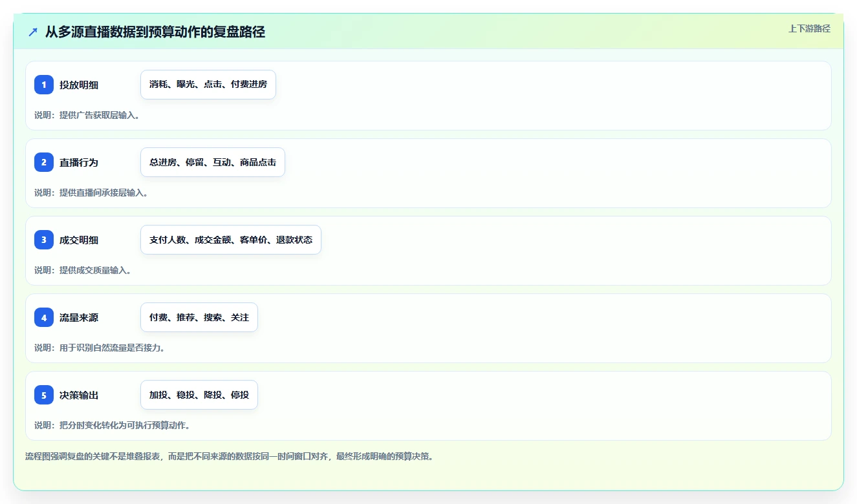Viewport: 857px width, 504px height.
Task: Click the note 提供广告获取层输入
Action: click(99, 115)
